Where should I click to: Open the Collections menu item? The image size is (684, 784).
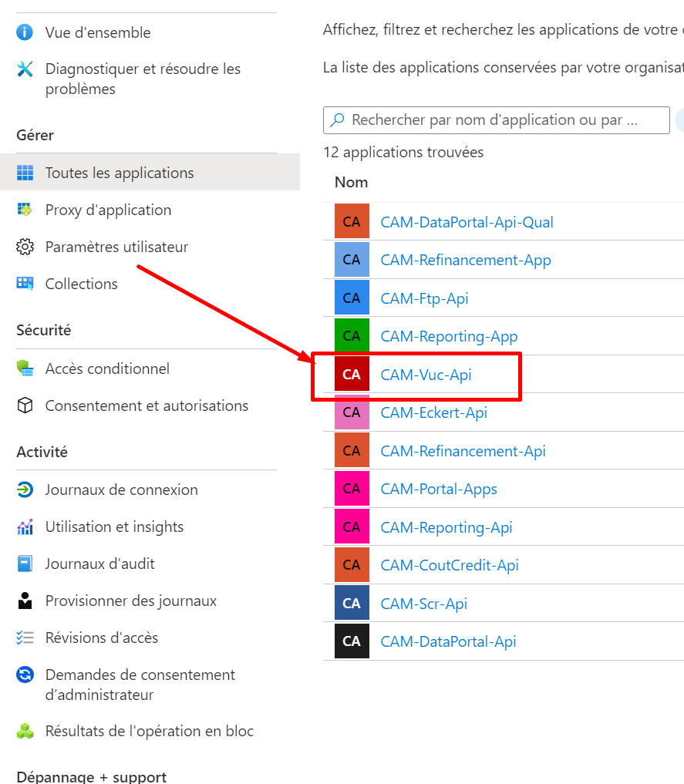[81, 284]
